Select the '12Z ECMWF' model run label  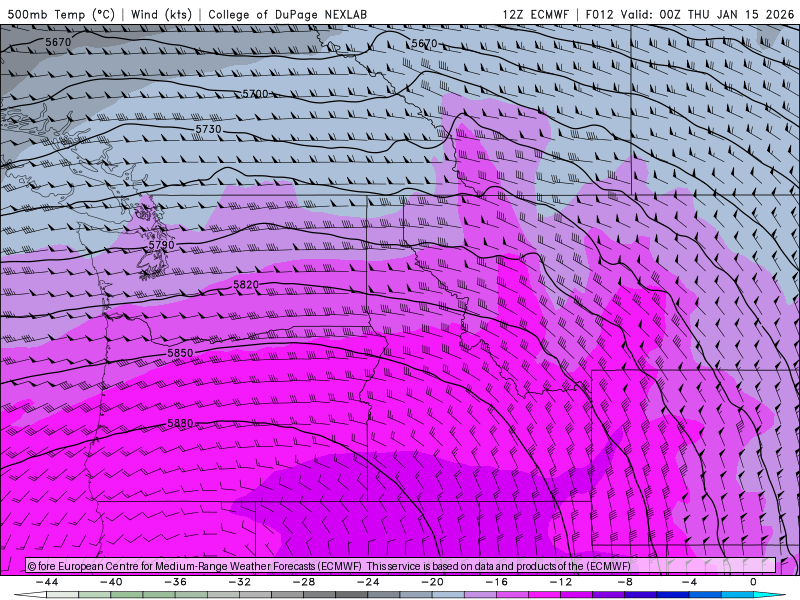535,14
